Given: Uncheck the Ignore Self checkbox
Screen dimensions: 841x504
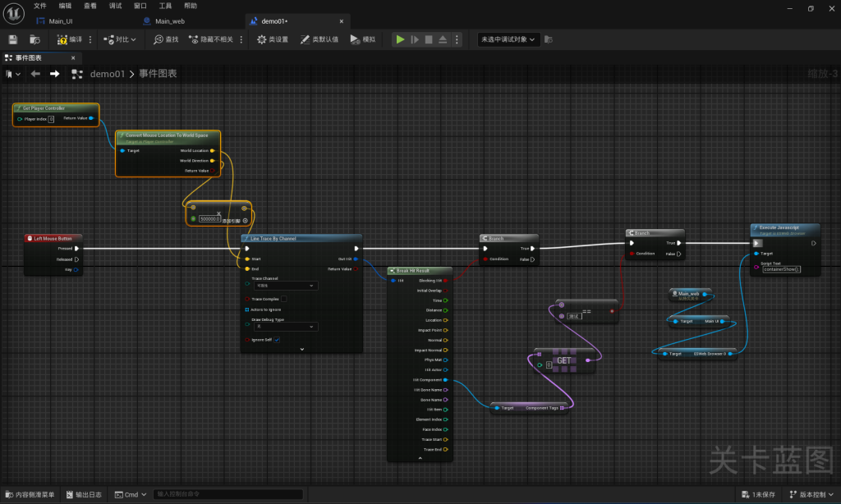Looking at the screenshot, I should pos(277,339).
